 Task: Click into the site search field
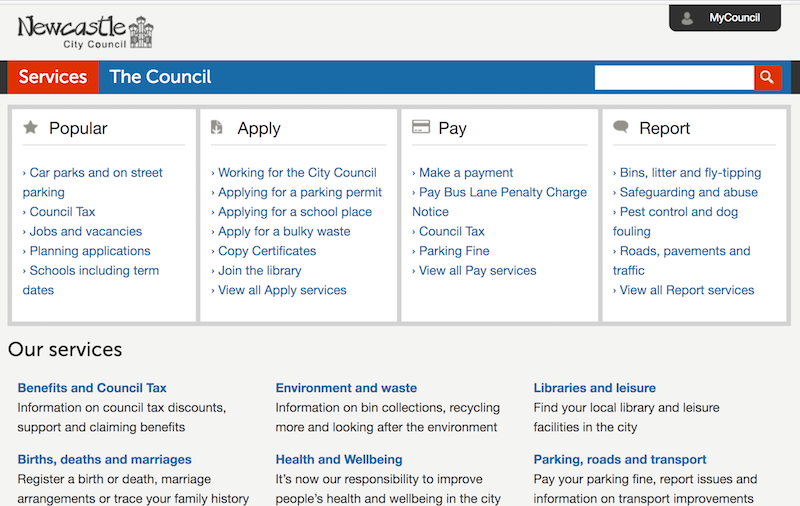673,77
